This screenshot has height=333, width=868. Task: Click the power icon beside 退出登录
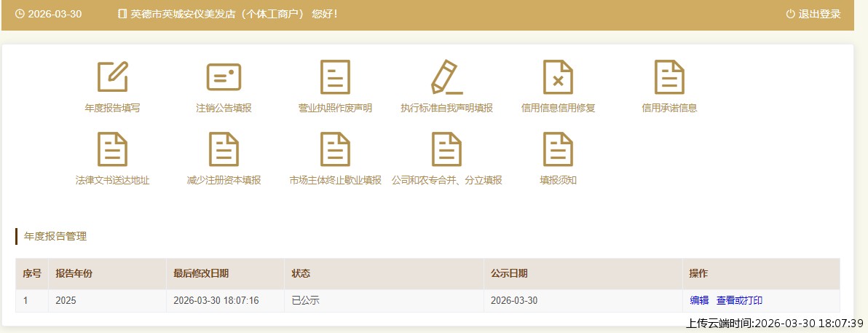790,14
